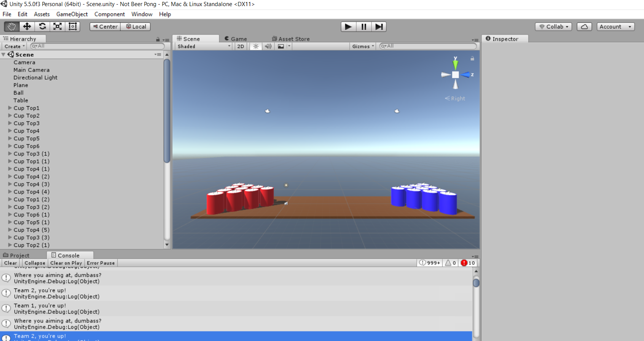644x341 pixels.
Task: Open scene effects dropdown arrow
Action: 289,46
